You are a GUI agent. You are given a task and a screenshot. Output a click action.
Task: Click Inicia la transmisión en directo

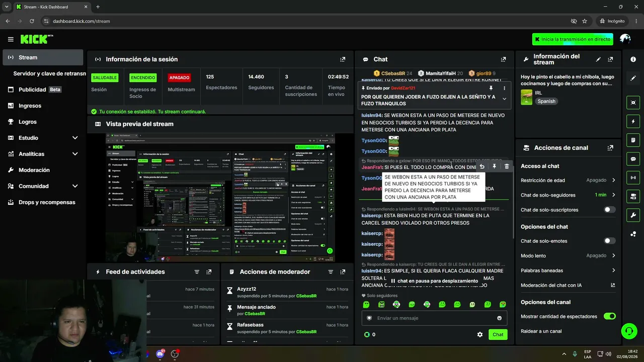point(573,39)
